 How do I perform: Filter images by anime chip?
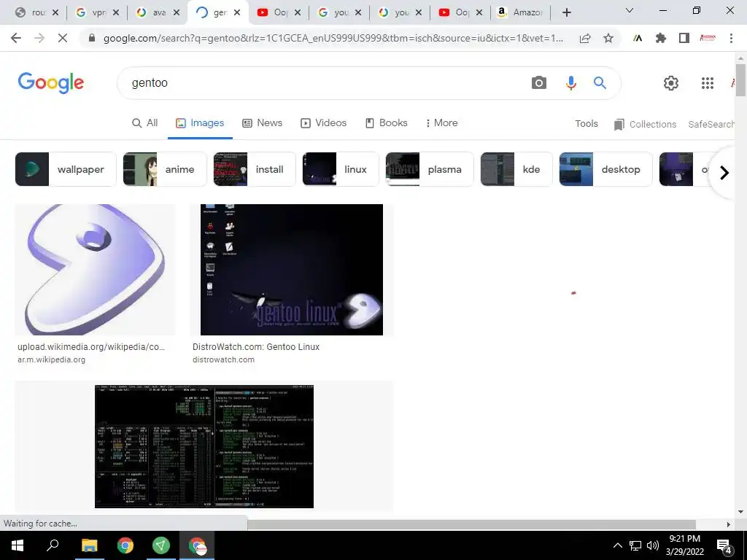coord(165,169)
